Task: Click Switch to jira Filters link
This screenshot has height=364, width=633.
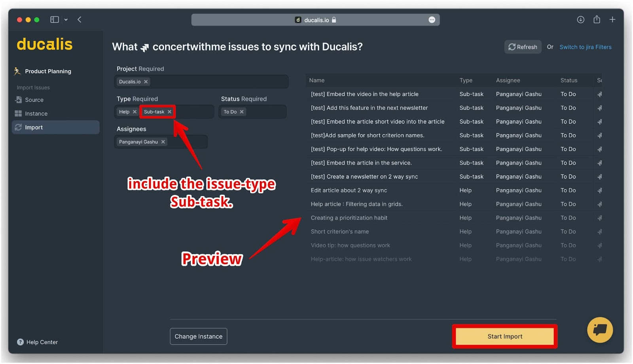Action: tap(585, 47)
